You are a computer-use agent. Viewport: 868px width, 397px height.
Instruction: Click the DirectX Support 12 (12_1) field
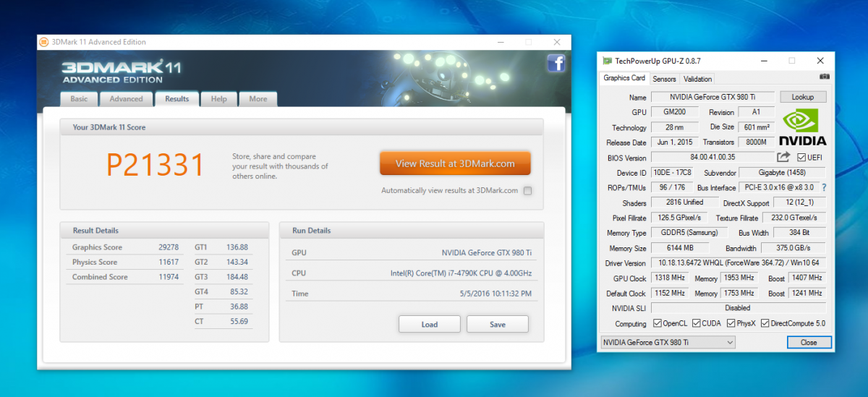click(799, 202)
